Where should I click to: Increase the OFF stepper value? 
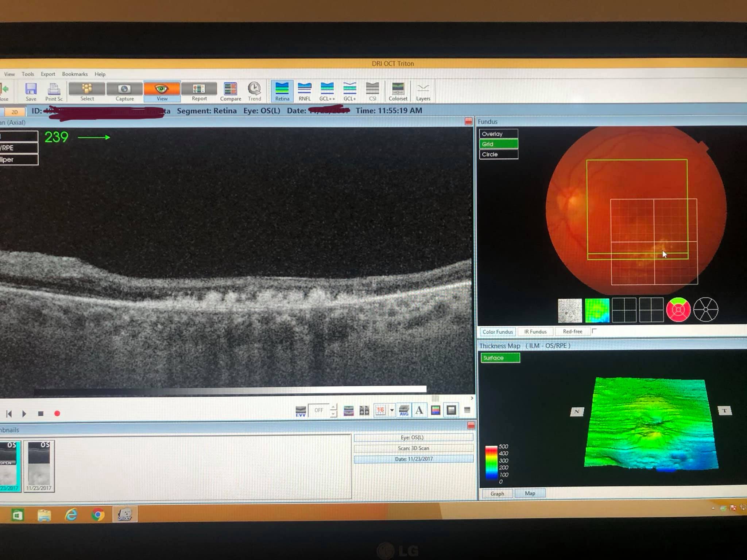[x=333, y=407]
